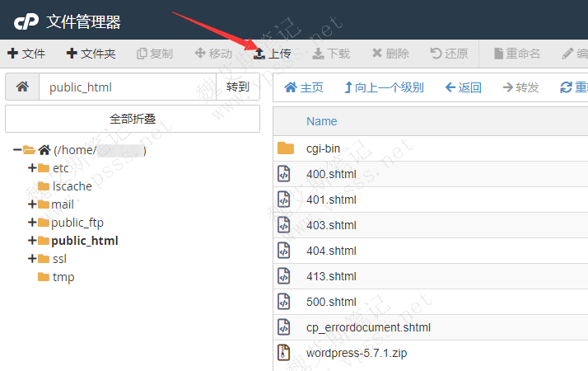This screenshot has height=371, width=588.
Task: Click the home icon beside path field
Action: click(22, 87)
